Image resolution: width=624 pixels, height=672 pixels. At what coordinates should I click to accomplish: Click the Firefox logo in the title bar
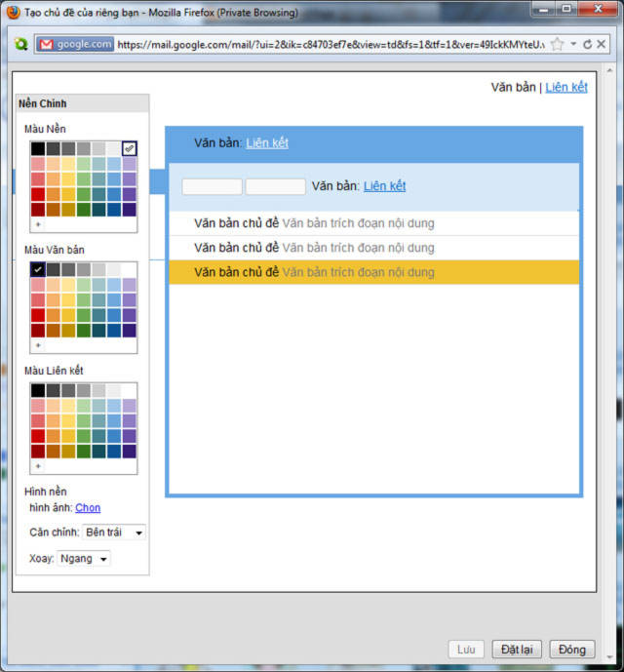tap(14, 12)
